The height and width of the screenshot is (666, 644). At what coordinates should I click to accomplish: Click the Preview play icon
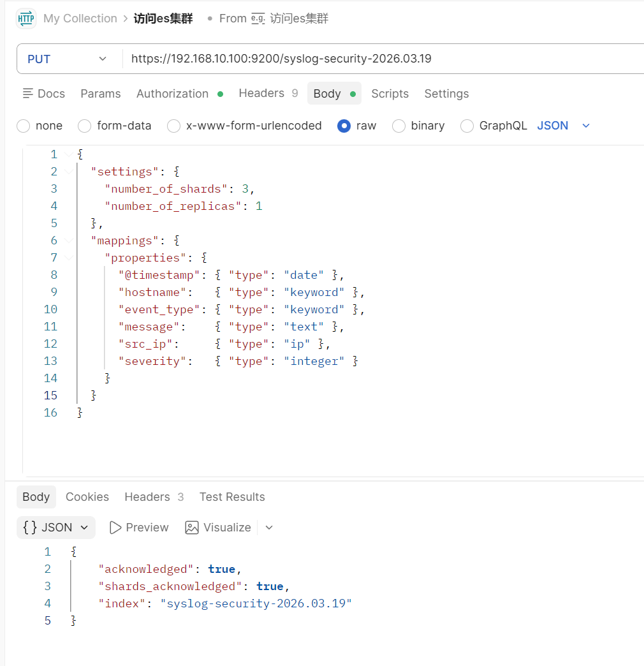[115, 528]
